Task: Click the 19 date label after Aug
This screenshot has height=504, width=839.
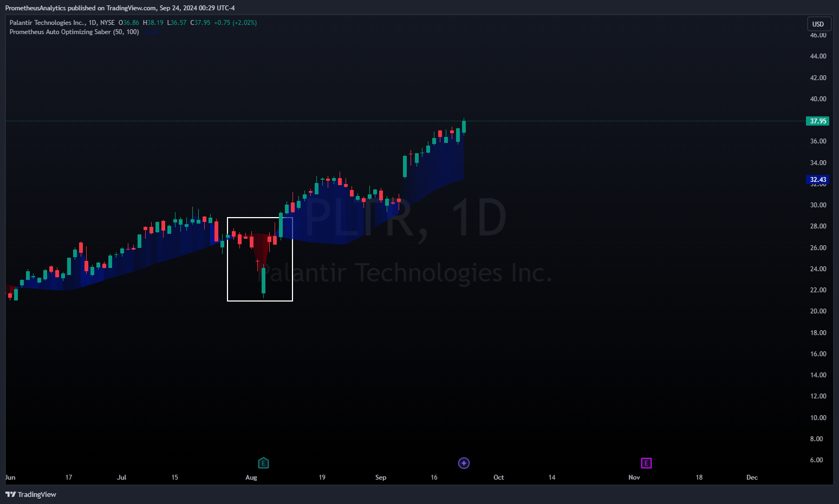Action: point(322,477)
